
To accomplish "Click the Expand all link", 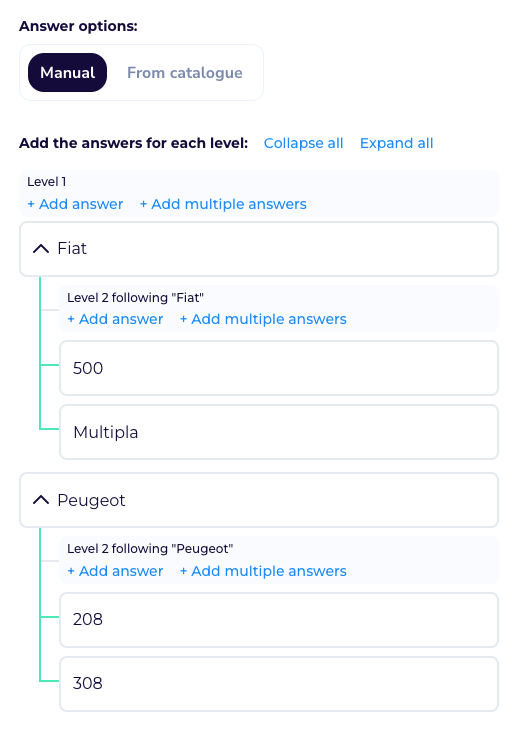I will tap(396, 143).
